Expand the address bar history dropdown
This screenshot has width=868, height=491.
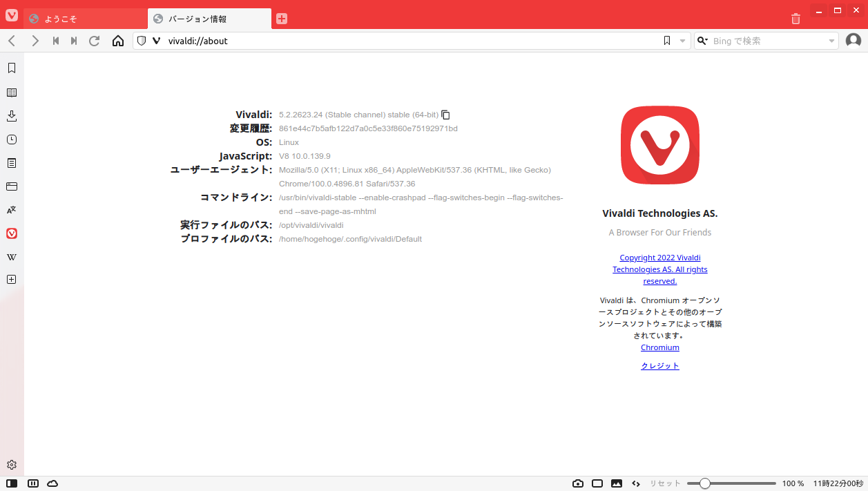point(683,41)
